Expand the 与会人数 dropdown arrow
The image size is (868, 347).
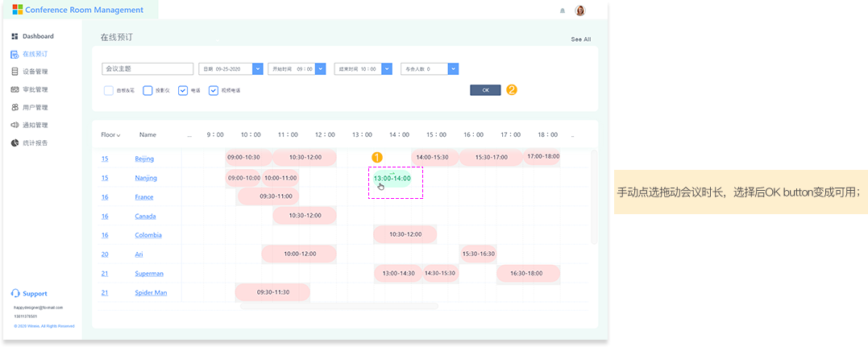click(x=453, y=69)
